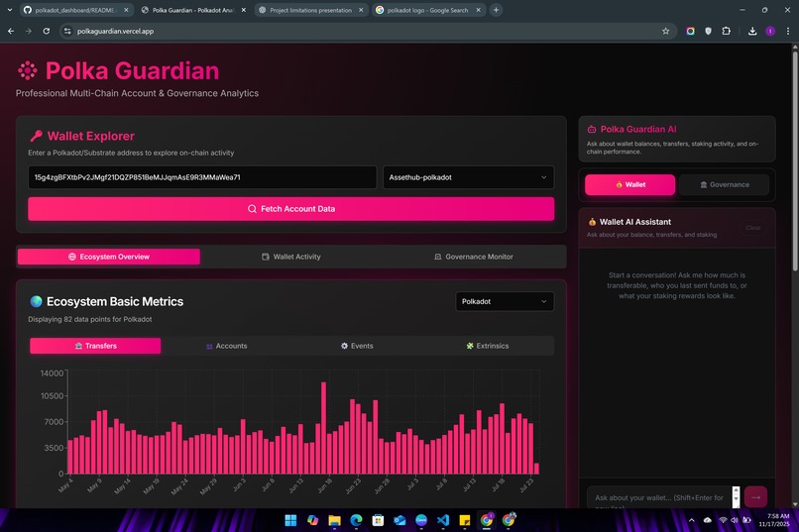Switch to the Wallet Activity tab

(291, 257)
